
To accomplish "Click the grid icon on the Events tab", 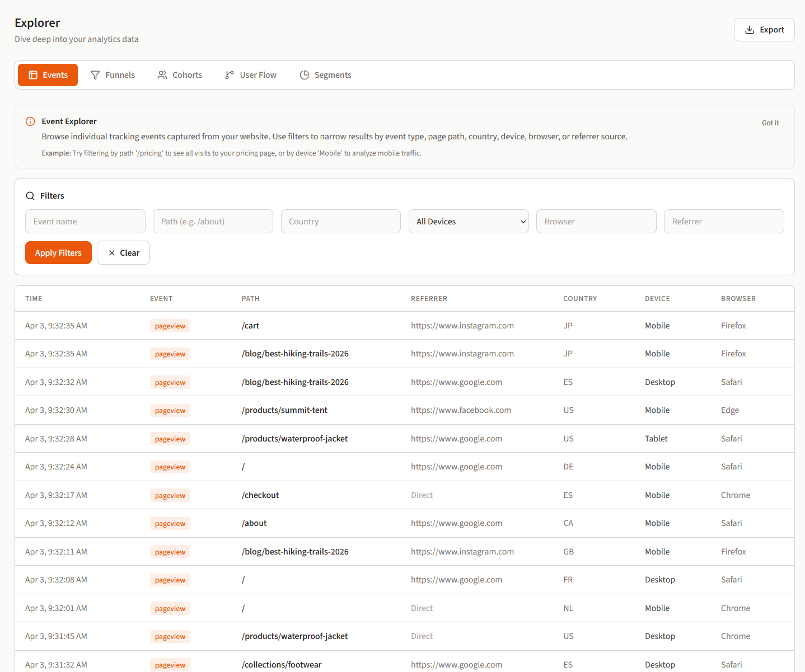I will click(x=33, y=74).
